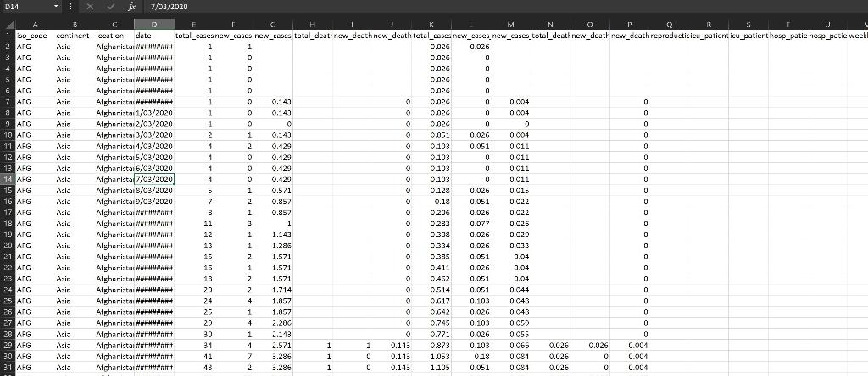Select row 1 header
The width and height of the screenshot is (868, 376).
[8, 36]
